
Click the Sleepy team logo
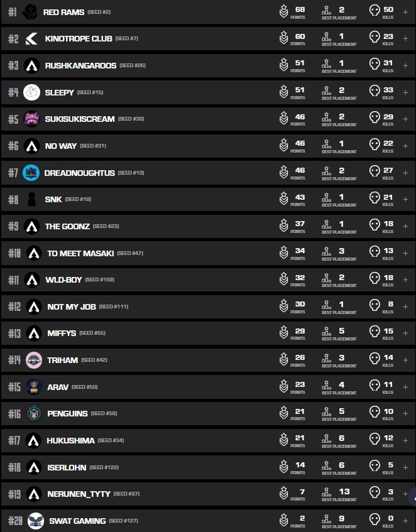pos(31,92)
